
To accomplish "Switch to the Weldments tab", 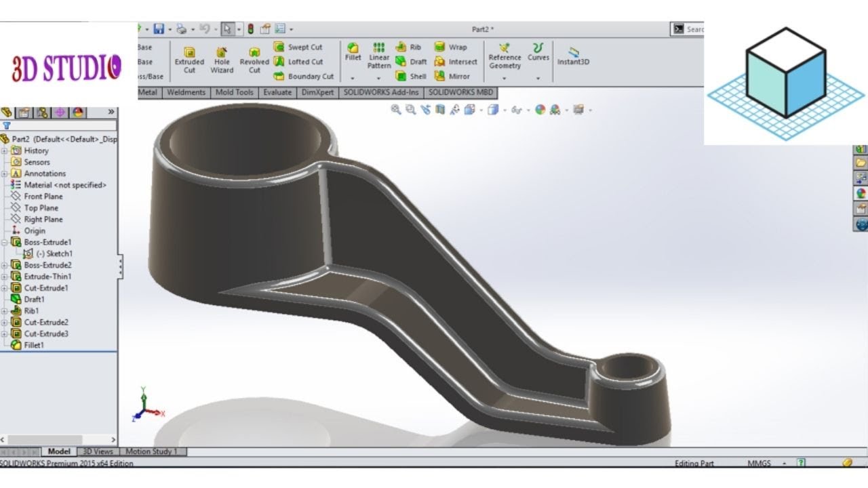I will [186, 92].
